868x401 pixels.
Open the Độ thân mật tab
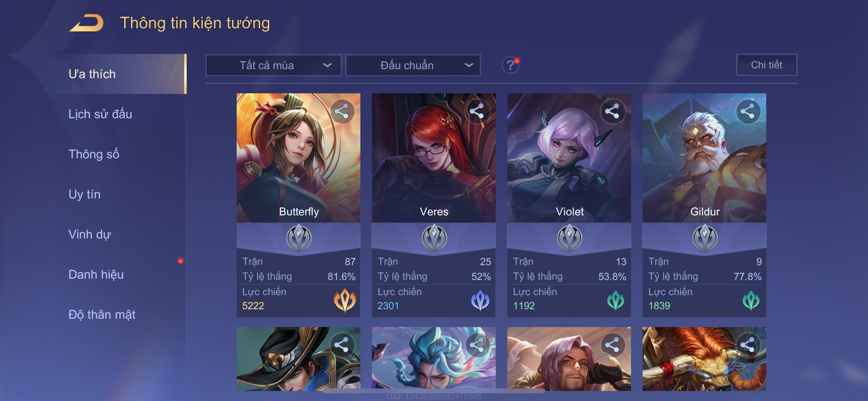(102, 314)
